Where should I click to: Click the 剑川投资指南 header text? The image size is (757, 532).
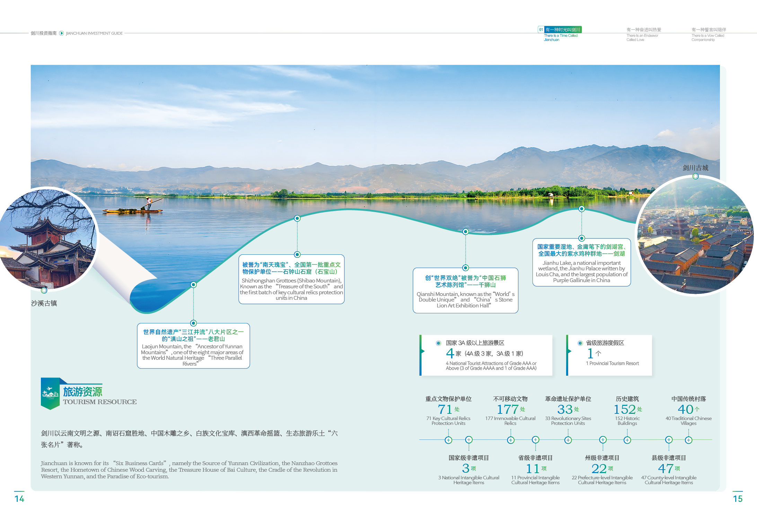tap(44, 33)
